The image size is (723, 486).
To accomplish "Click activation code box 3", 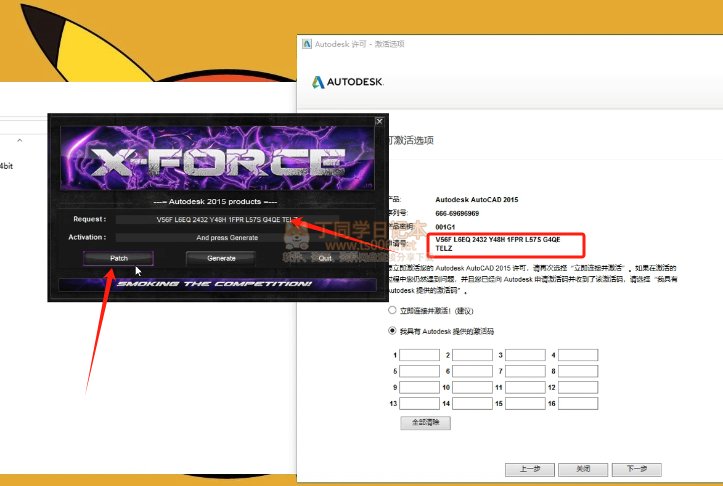I will [x=525, y=355].
